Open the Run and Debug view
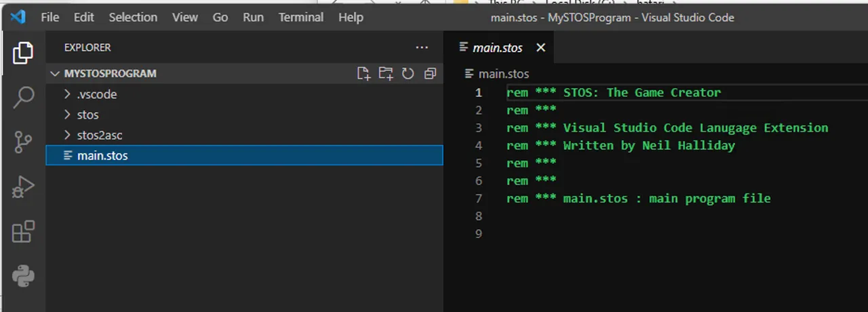The height and width of the screenshot is (312, 868). coord(23,187)
